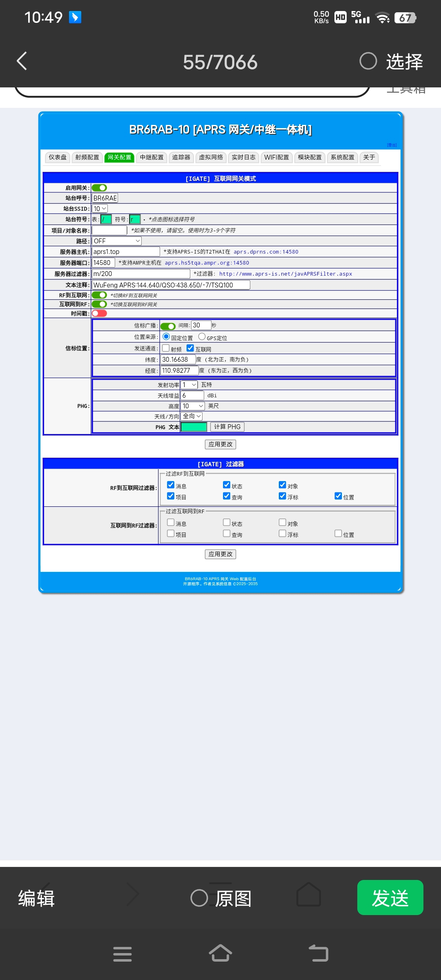Tap the system back navigation icon
Viewport: 441px width, 980px height.
[318, 953]
